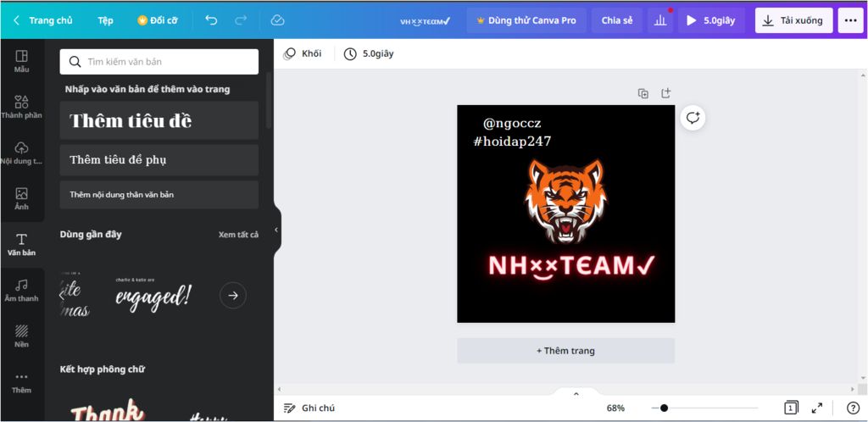Click right arrow to scroll recent templates
Viewport: 868px width, 422px height.
233,296
